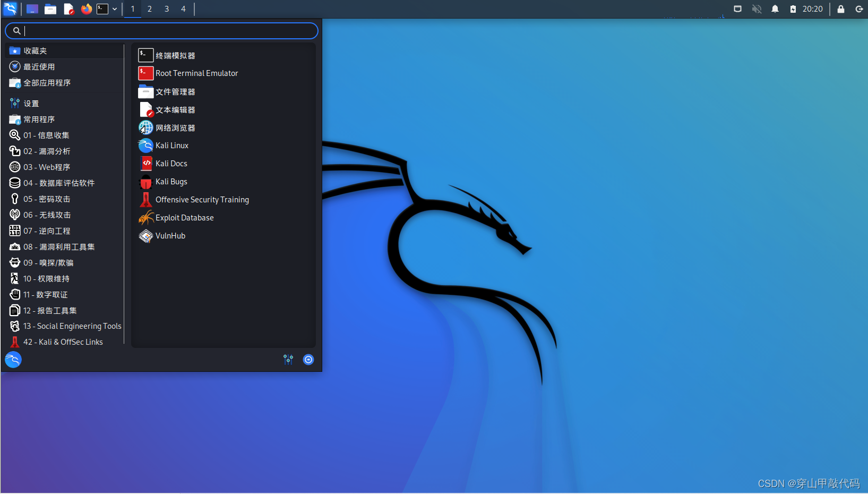The image size is (868, 494).
Task: Open the Exploit Database entry
Action: point(224,218)
